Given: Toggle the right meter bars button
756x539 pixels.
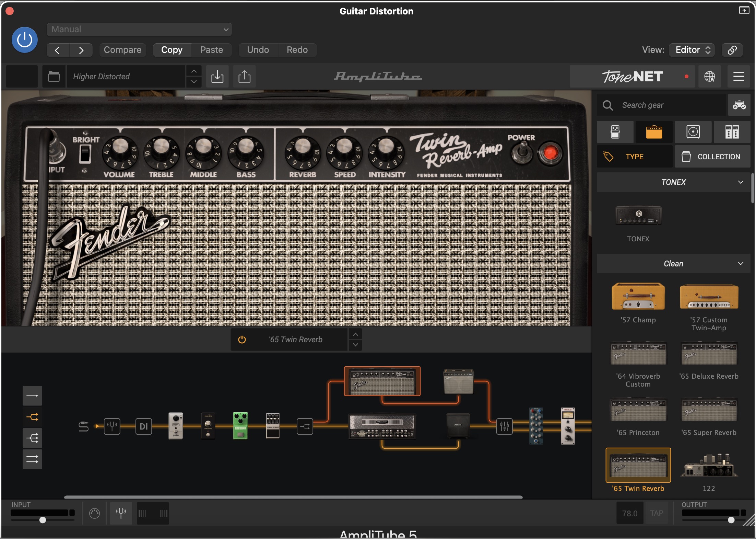Looking at the screenshot, I should [164, 513].
